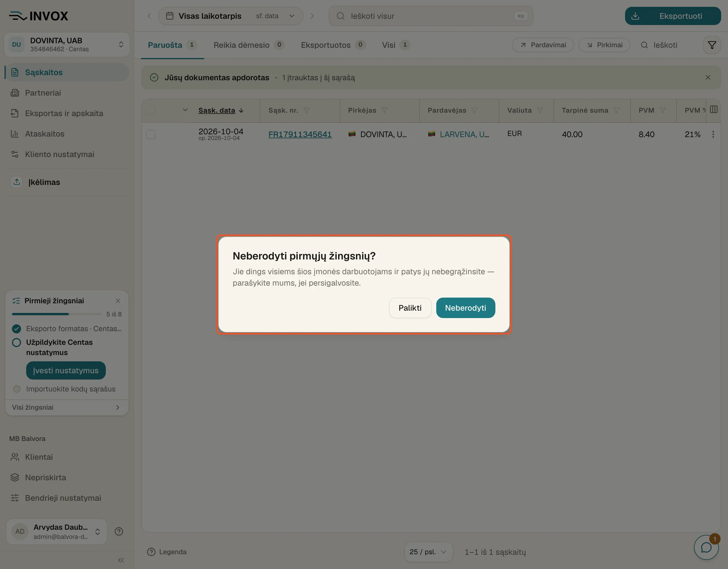Open the chat support bubble
The width and height of the screenshot is (728, 569).
[706, 547]
